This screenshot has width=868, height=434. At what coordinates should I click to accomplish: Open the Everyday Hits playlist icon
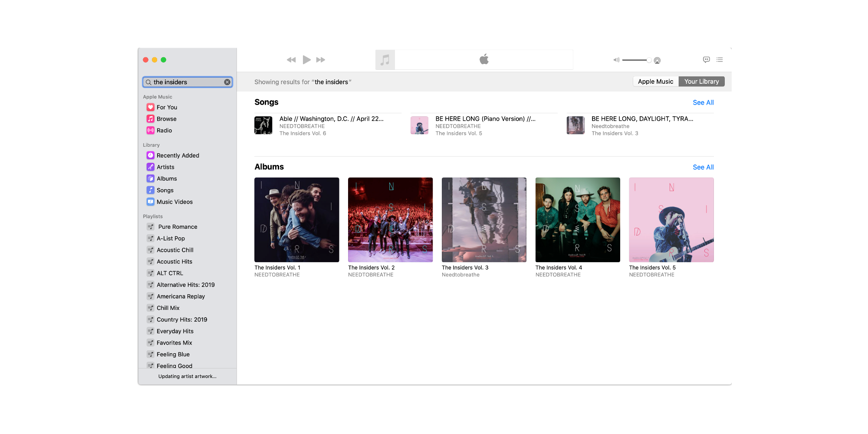[x=151, y=331]
